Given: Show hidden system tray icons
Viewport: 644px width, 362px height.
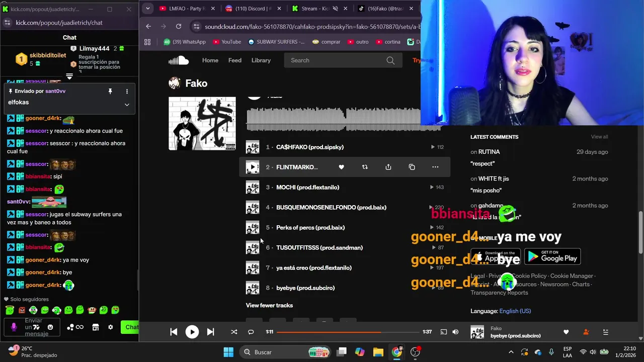Looking at the screenshot, I should 511,352.
